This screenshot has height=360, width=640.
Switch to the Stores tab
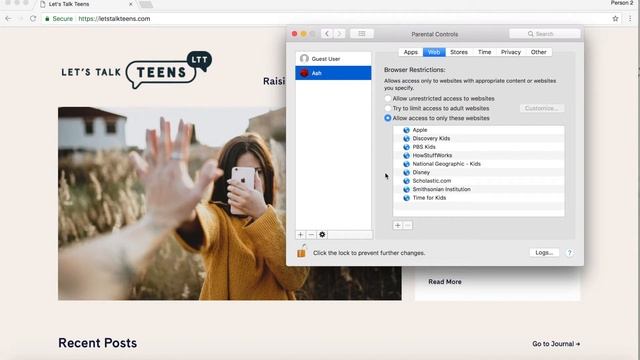(x=459, y=52)
